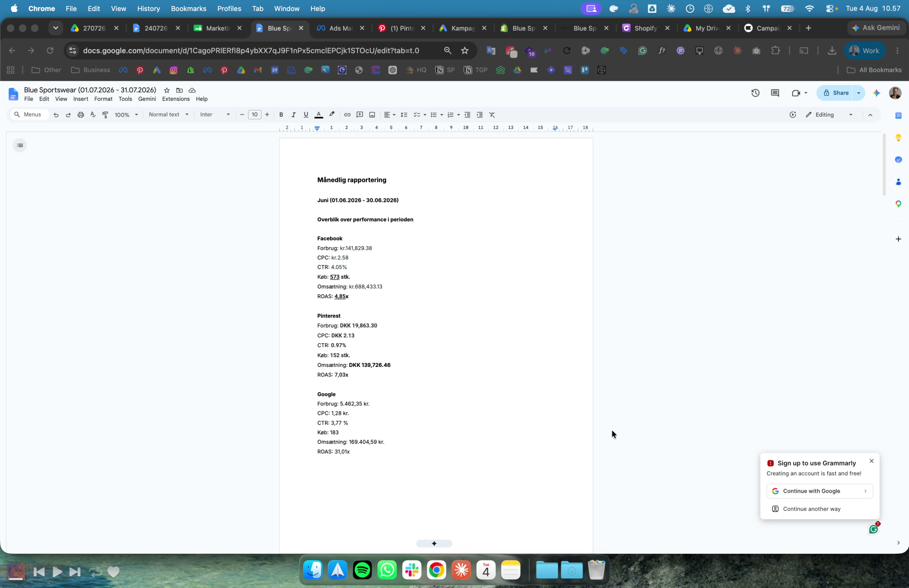Open Google Contacts side panel
The height and width of the screenshot is (588, 909).
tap(898, 182)
